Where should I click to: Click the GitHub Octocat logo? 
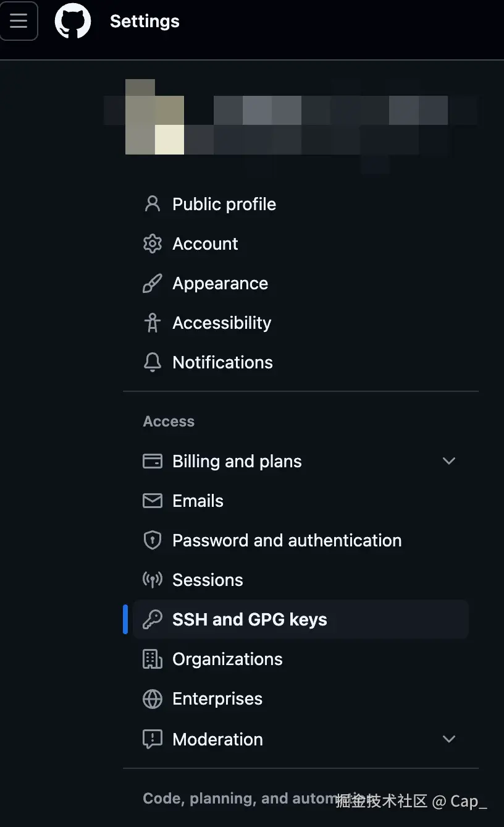click(x=73, y=21)
